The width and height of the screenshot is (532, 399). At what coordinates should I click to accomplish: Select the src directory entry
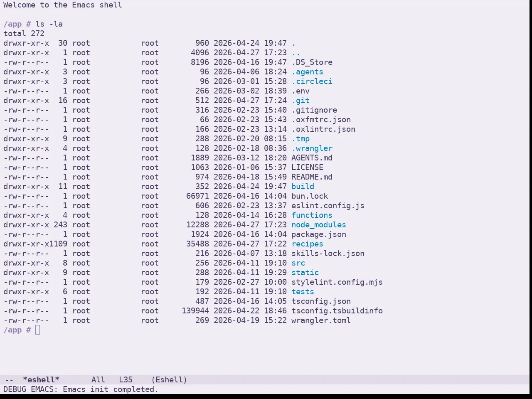click(298, 263)
